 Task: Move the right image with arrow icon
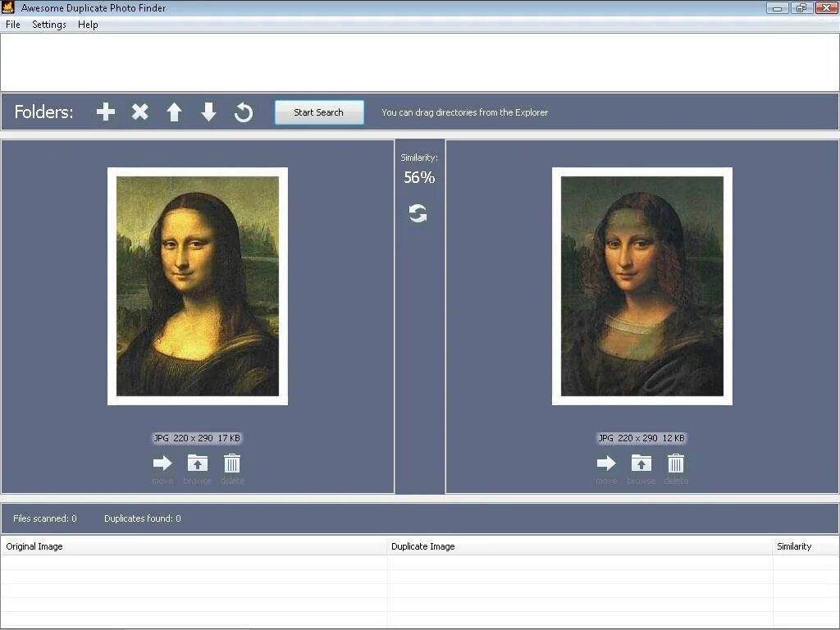pyautogui.click(x=606, y=463)
